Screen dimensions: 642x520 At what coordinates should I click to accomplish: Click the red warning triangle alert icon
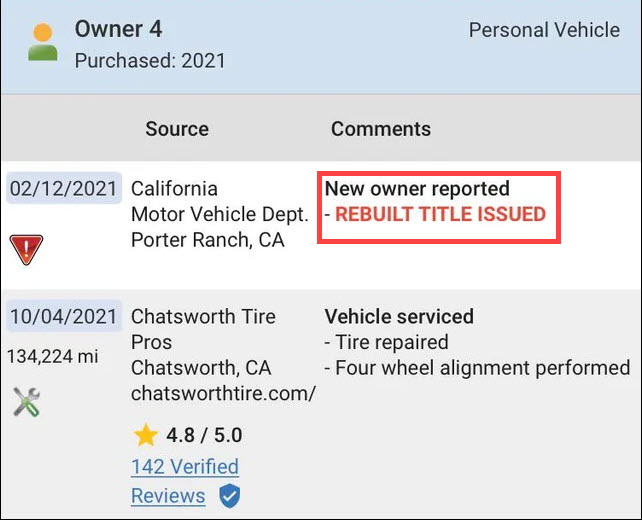(x=26, y=250)
